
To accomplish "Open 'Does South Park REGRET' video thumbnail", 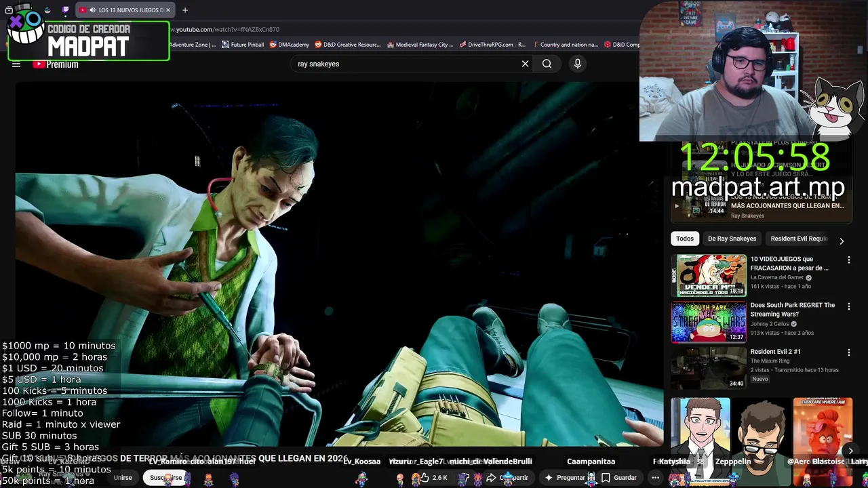I will [x=709, y=322].
